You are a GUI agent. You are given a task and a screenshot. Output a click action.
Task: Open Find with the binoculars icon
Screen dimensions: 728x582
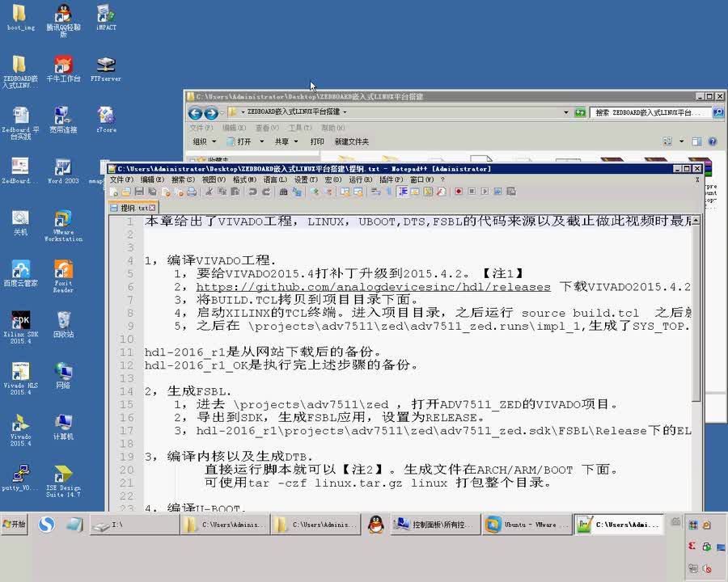pos(283,192)
